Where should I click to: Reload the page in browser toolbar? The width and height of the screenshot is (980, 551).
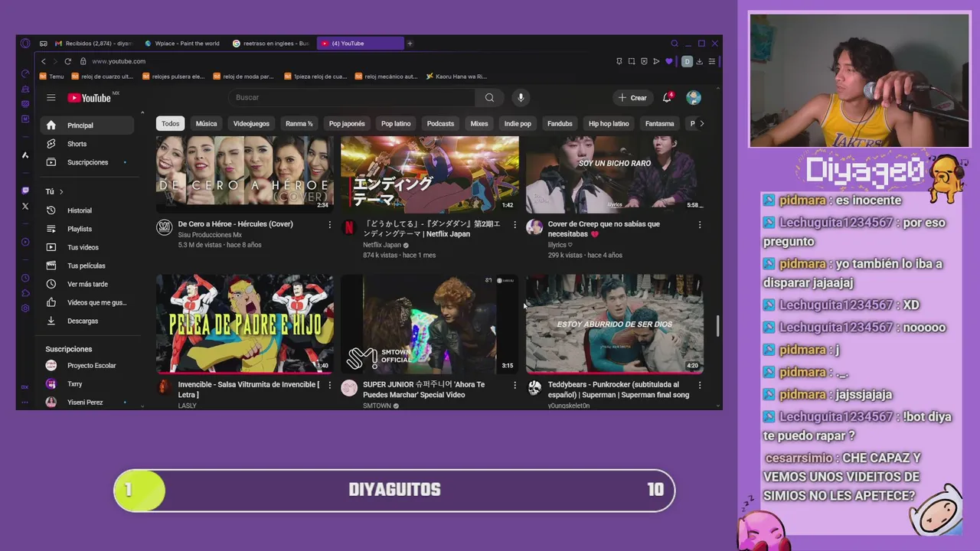point(67,61)
